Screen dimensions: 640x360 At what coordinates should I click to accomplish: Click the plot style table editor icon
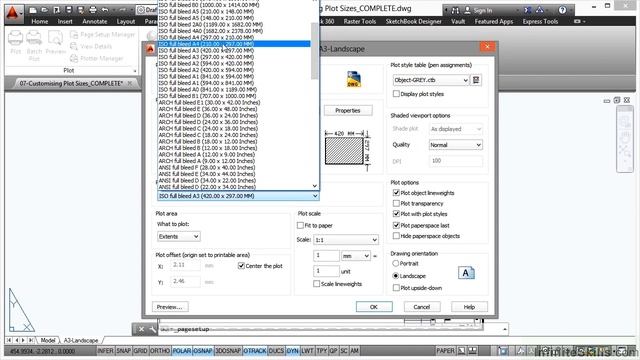click(x=476, y=80)
